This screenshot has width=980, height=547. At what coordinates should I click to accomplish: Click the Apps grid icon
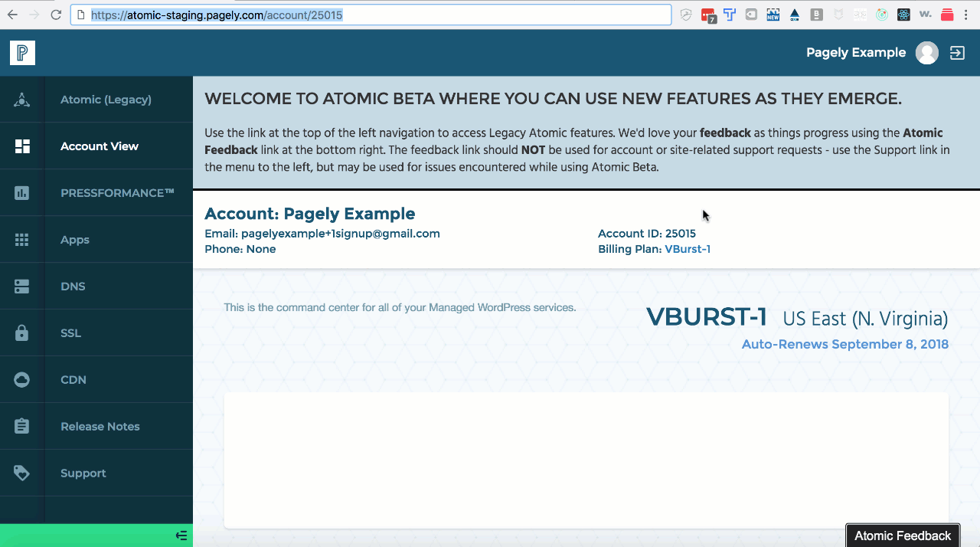click(22, 240)
